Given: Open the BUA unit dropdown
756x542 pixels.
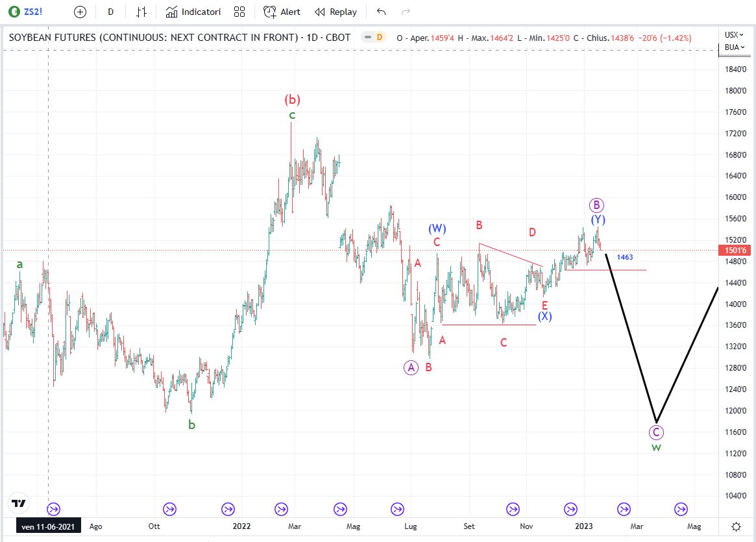Looking at the screenshot, I should click(735, 47).
